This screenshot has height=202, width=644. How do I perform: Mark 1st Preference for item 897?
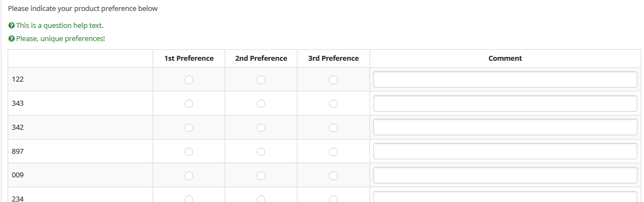click(x=189, y=152)
